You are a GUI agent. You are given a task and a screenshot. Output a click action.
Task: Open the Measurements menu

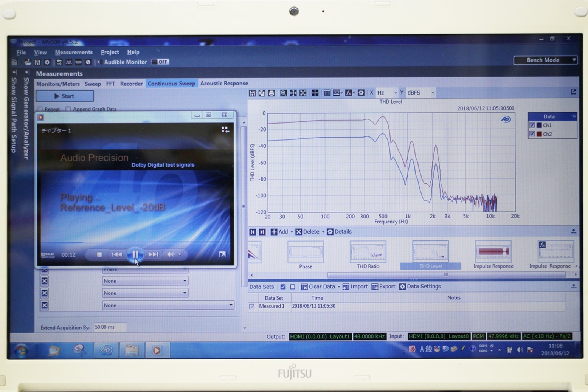pos(74,53)
